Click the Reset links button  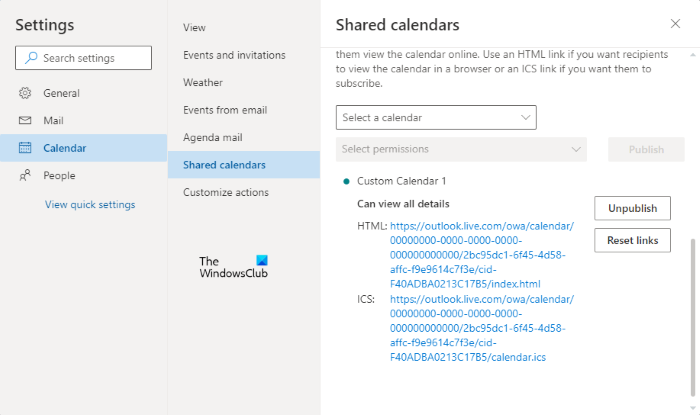[x=632, y=240]
